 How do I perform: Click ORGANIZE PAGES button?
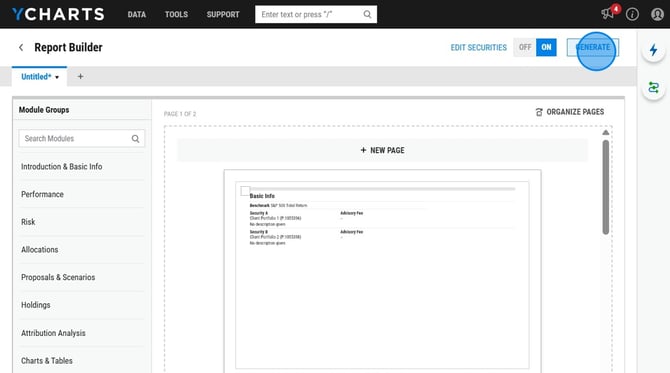(570, 112)
